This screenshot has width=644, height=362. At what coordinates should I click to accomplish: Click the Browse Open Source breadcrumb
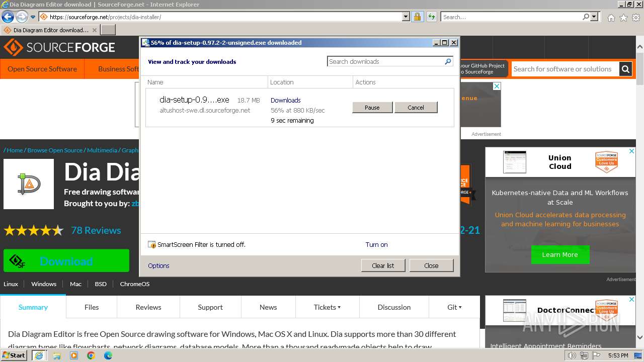(x=55, y=150)
